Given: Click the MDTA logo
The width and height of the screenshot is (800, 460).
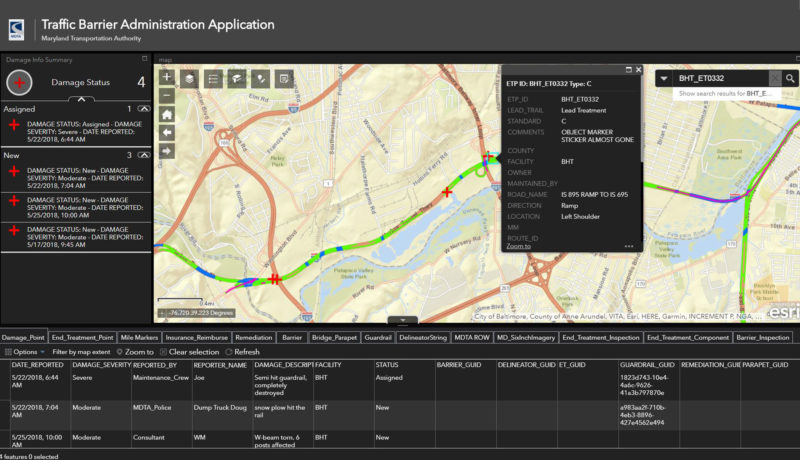Looking at the screenshot, I should tap(17, 29).
